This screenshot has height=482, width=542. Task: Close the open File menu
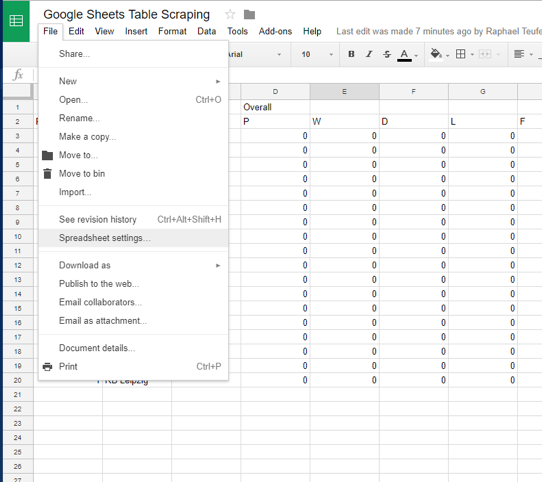click(50, 31)
